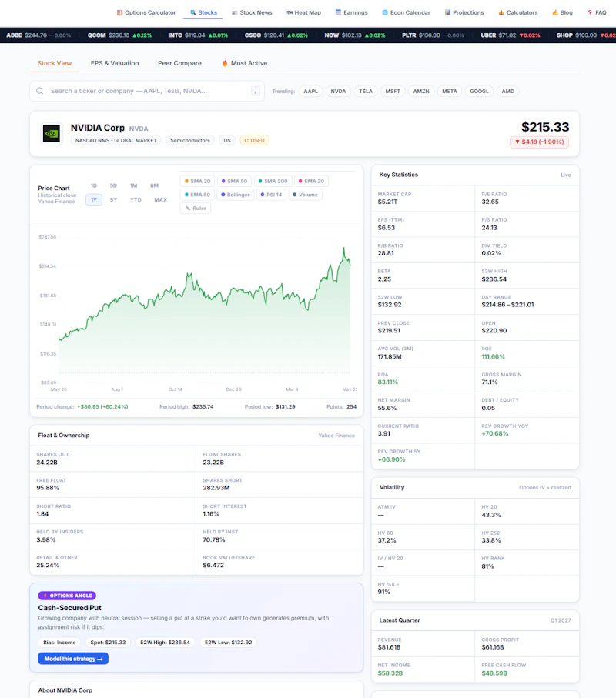Select the GOOGL trending chip

479,92
